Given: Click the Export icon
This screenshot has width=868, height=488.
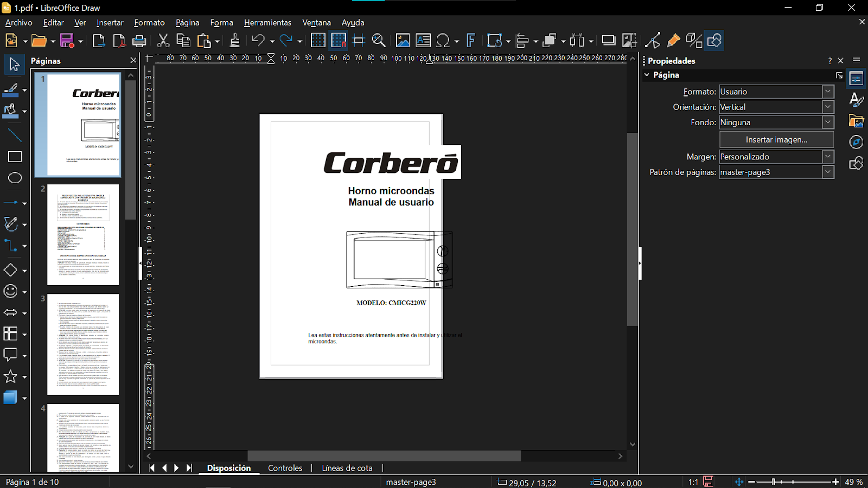Looking at the screenshot, I should click(x=99, y=41).
